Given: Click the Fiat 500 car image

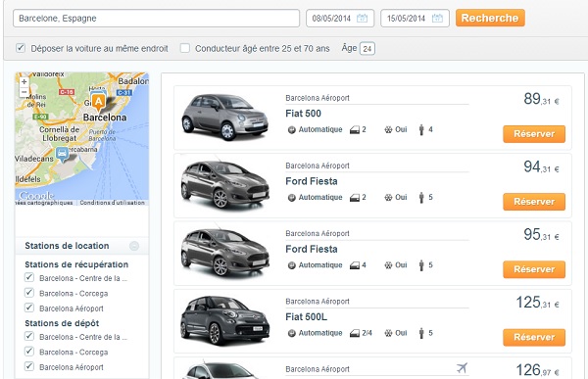Looking at the screenshot, I should point(224,118).
